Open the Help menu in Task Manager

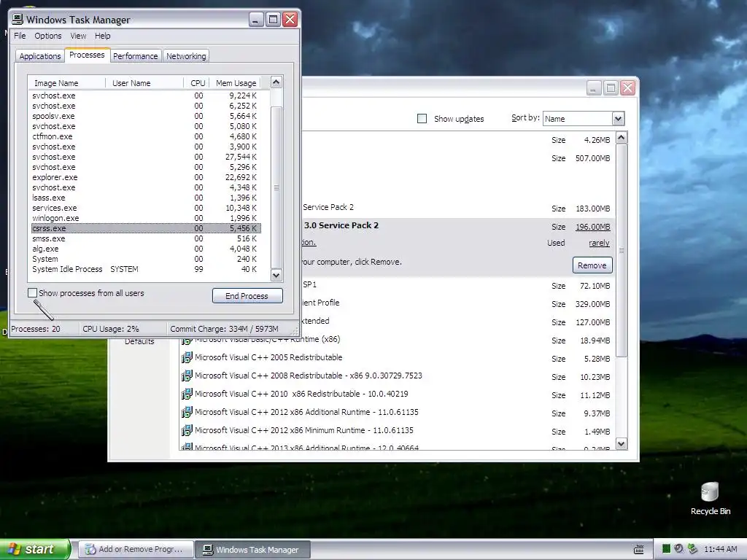coord(102,36)
